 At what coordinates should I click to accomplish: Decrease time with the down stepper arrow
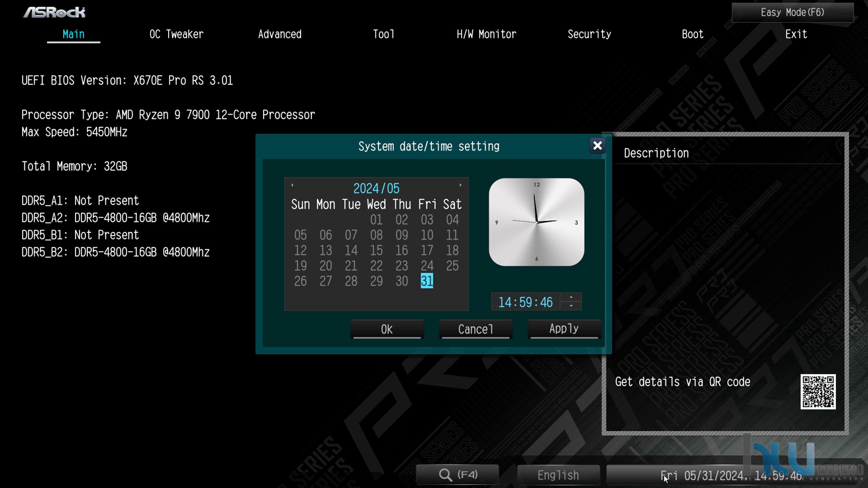point(571,306)
